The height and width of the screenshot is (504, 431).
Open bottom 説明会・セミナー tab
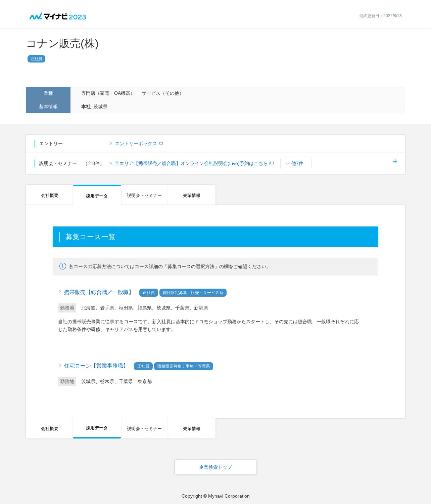pyautogui.click(x=144, y=428)
